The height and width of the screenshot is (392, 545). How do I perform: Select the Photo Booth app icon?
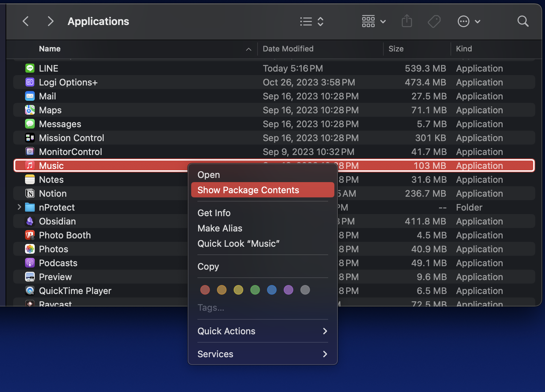coord(30,235)
